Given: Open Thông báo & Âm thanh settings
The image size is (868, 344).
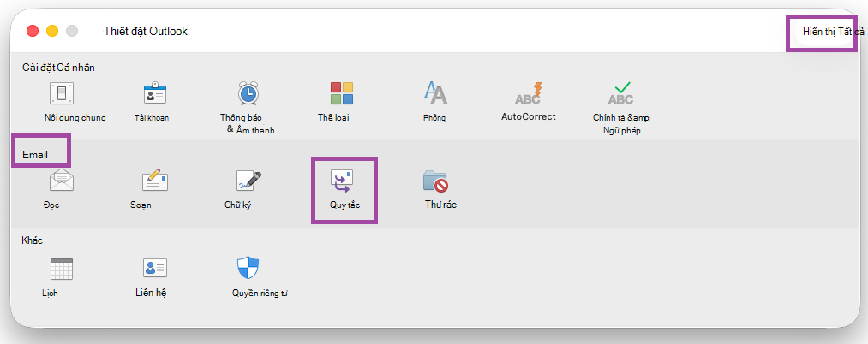Looking at the screenshot, I should [248, 94].
